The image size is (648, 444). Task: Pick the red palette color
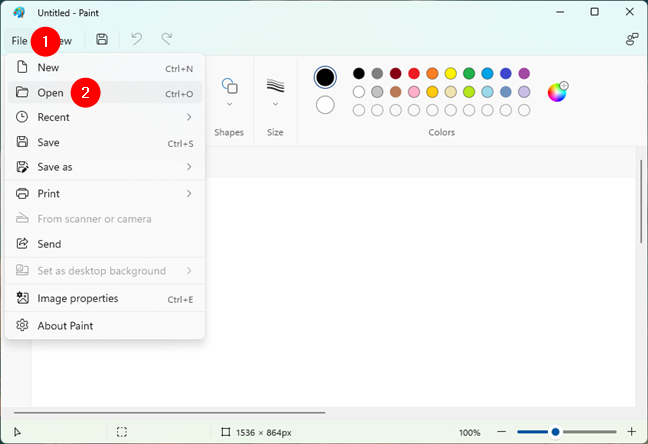click(414, 74)
